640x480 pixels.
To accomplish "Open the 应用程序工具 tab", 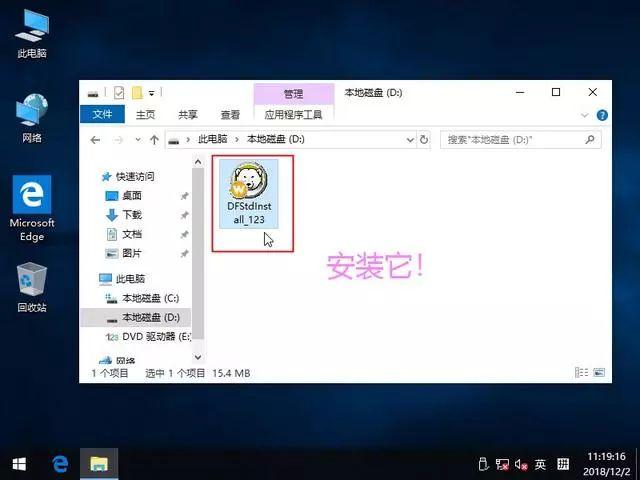I will tap(293, 115).
